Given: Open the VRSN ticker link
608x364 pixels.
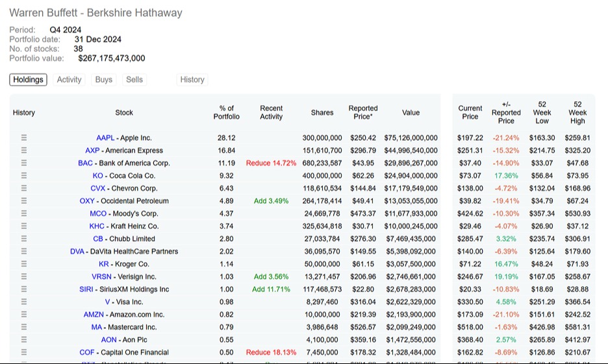Looking at the screenshot, I should point(101,277).
